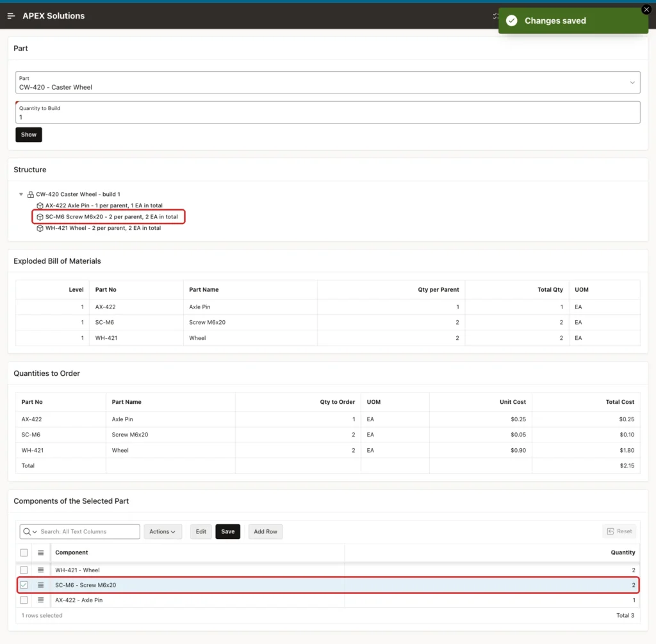Open the main navigation hamburger menu

coord(12,16)
